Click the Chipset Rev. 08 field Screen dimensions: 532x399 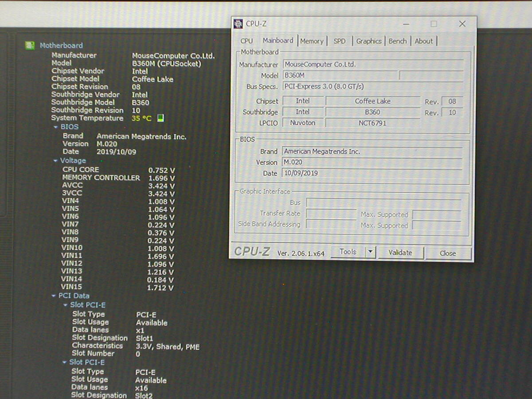pos(452,102)
